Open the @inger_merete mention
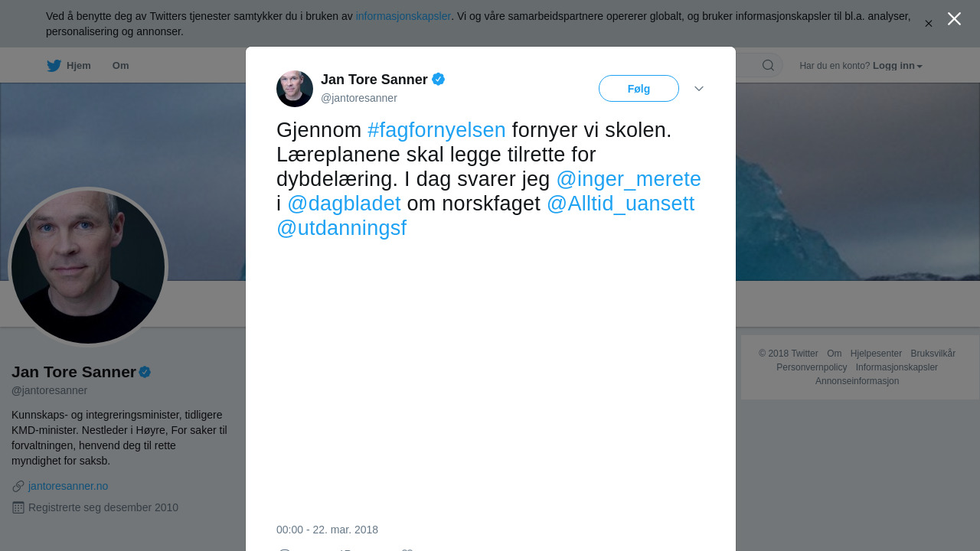This screenshot has width=980, height=551. tap(629, 179)
